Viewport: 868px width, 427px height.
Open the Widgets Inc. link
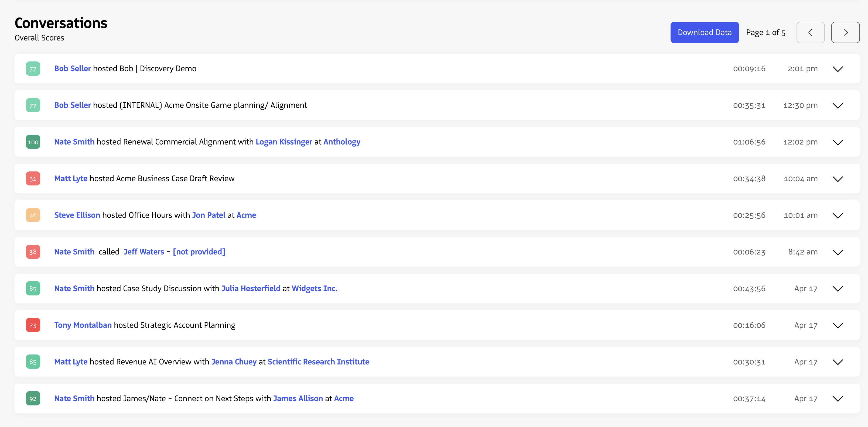(x=315, y=289)
